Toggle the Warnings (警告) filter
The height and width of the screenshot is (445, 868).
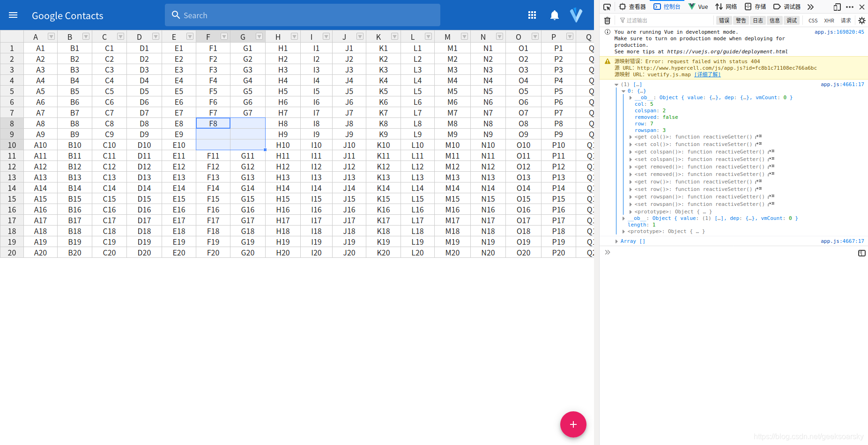coord(741,21)
